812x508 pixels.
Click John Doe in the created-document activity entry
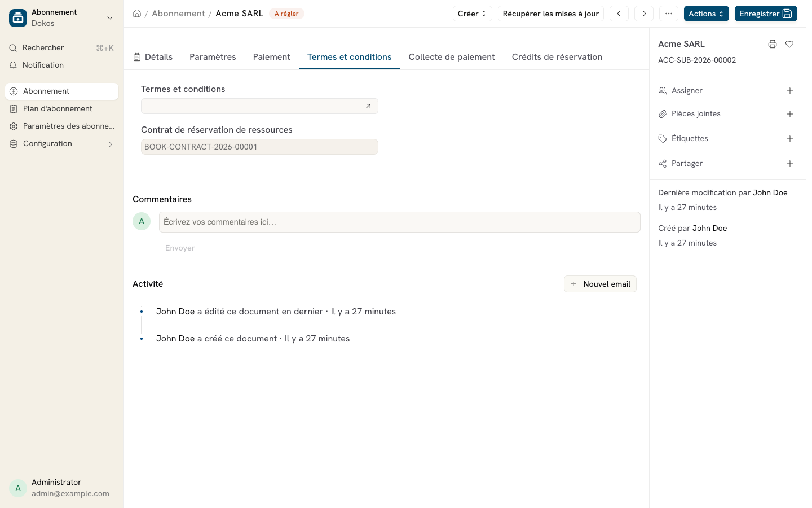(175, 339)
